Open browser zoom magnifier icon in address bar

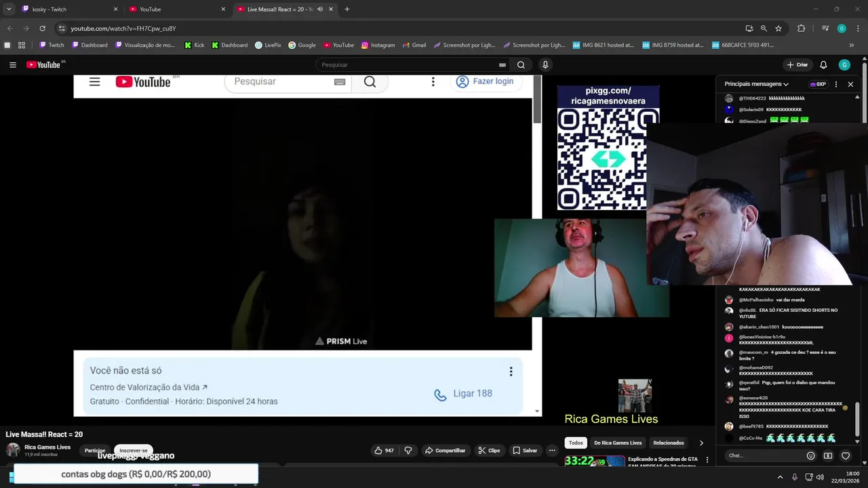[764, 28]
